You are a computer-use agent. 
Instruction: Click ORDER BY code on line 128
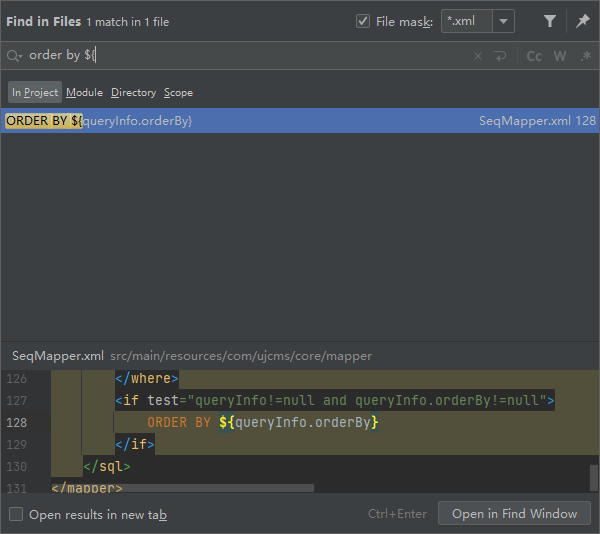(262, 422)
